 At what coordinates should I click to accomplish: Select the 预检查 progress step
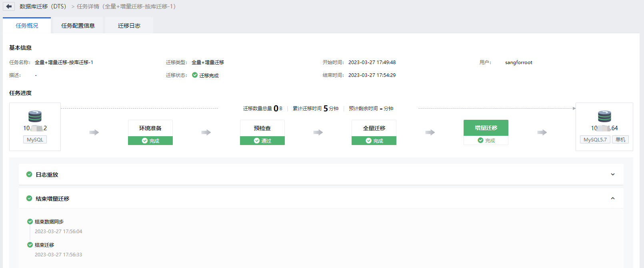tap(262, 128)
